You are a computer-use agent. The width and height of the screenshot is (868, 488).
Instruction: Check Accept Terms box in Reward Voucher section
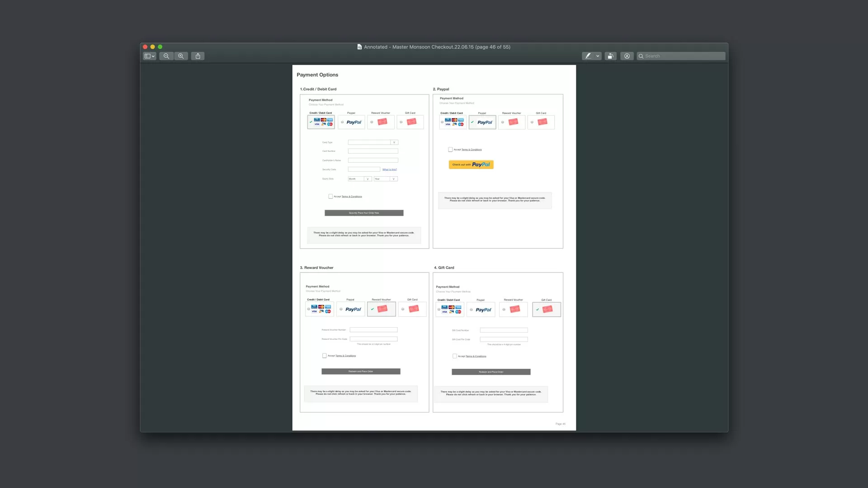pyautogui.click(x=324, y=356)
